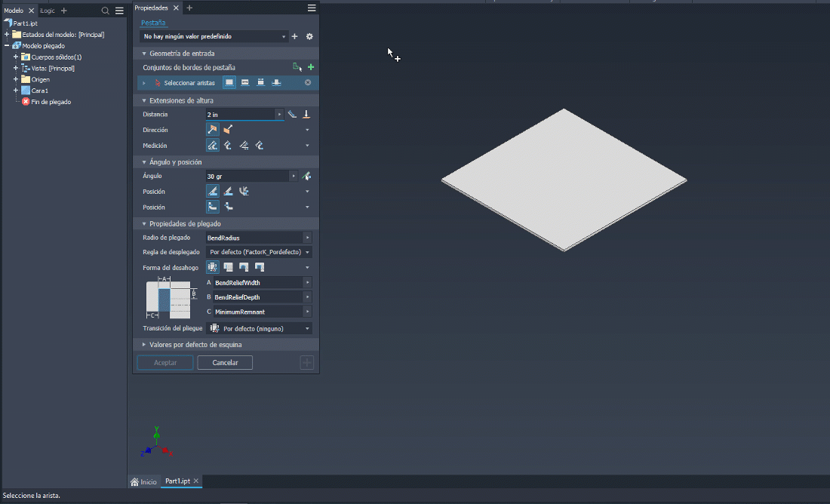The width and height of the screenshot is (830, 504).
Task: Expand Cuerpos sólidos(1) tree node
Action: 16,57
